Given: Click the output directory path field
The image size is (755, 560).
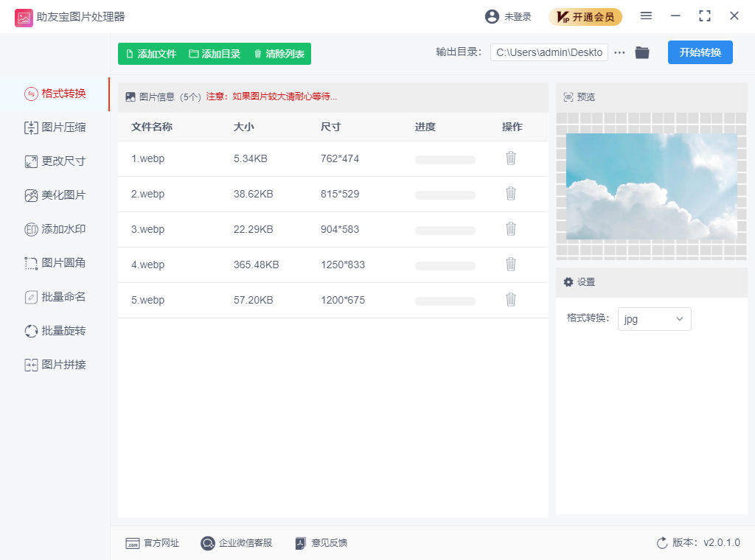Looking at the screenshot, I should (549, 52).
